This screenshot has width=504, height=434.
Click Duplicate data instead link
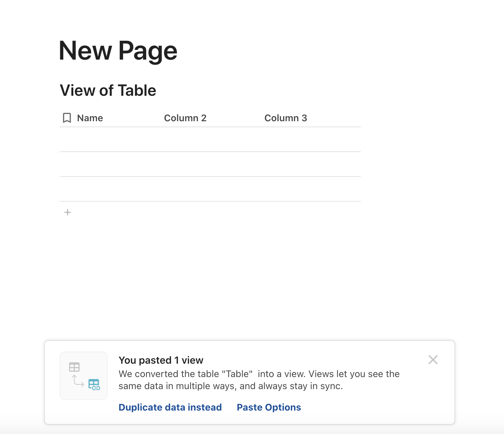coord(170,407)
